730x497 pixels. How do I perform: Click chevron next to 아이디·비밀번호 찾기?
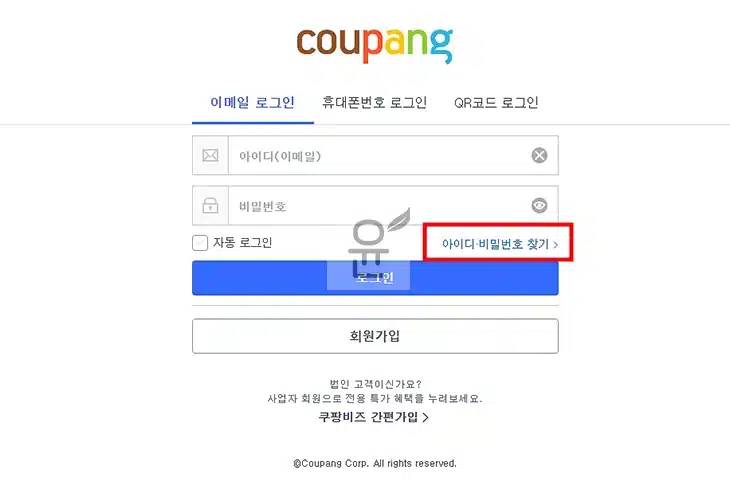coord(555,244)
